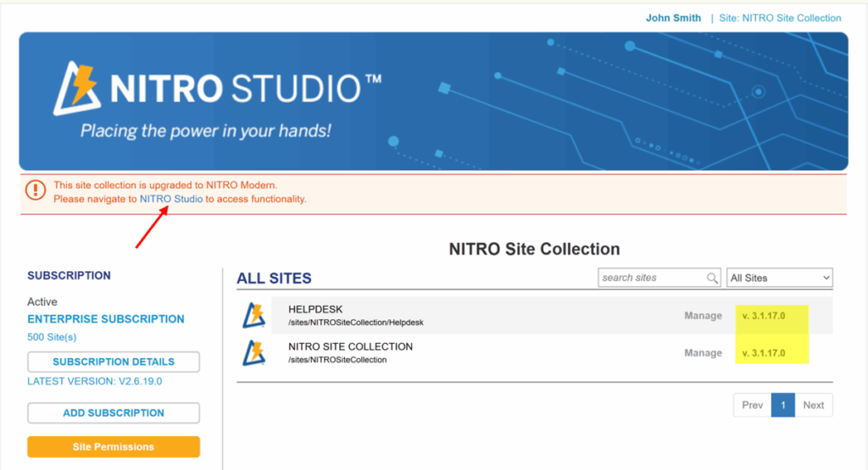
Task: Click LATEST VERSION: V2.6.19.0 text
Action: 95,382
